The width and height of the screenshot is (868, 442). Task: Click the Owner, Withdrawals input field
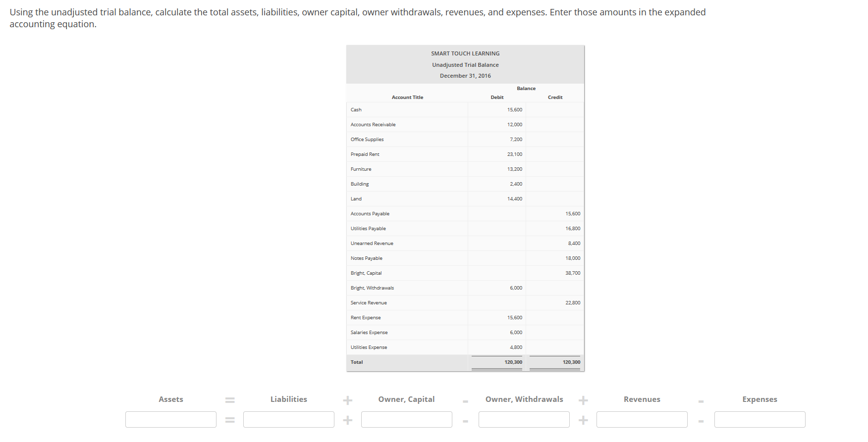point(524,419)
